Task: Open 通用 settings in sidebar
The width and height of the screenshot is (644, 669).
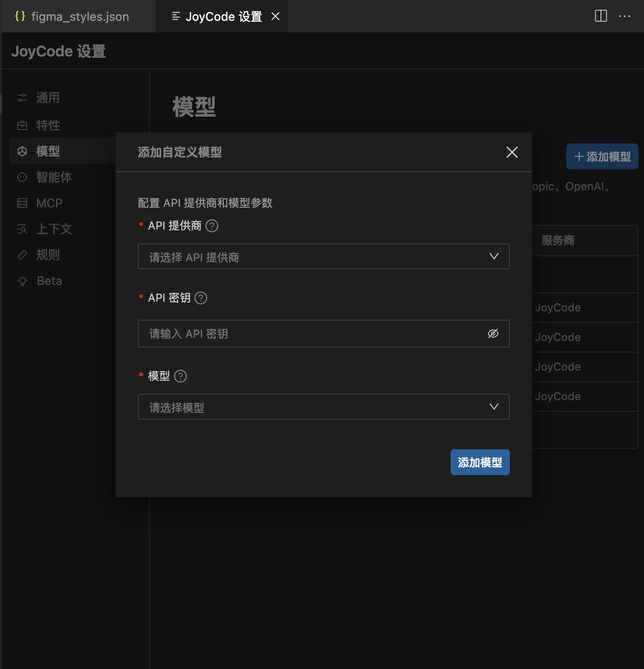Action: coord(48,98)
